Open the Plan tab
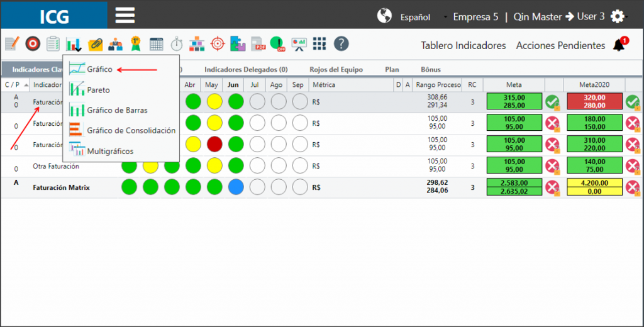 pyautogui.click(x=392, y=69)
